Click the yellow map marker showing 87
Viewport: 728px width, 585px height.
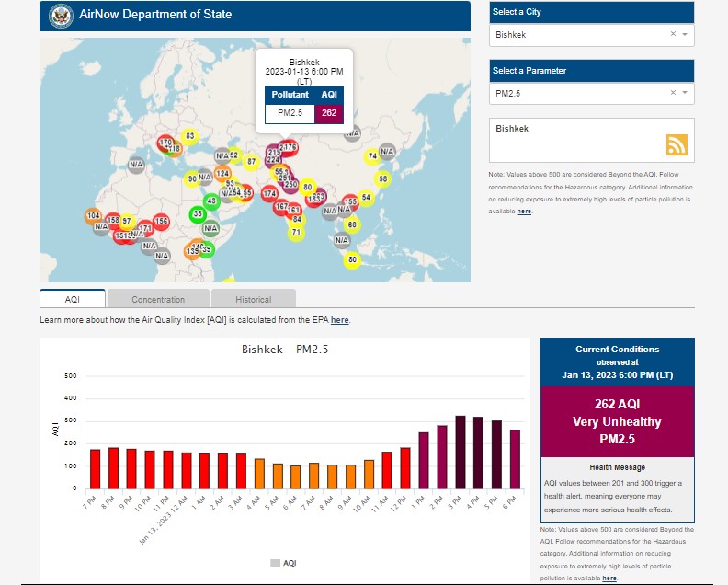[251, 162]
